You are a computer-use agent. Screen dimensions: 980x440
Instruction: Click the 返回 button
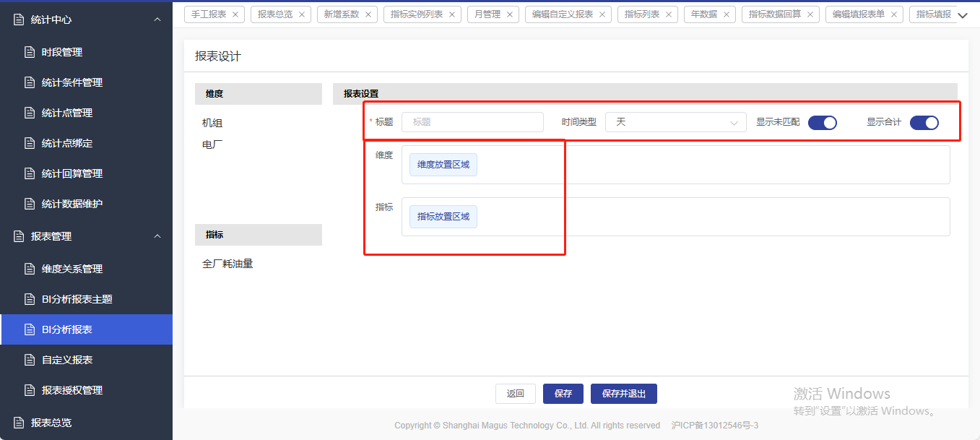515,394
